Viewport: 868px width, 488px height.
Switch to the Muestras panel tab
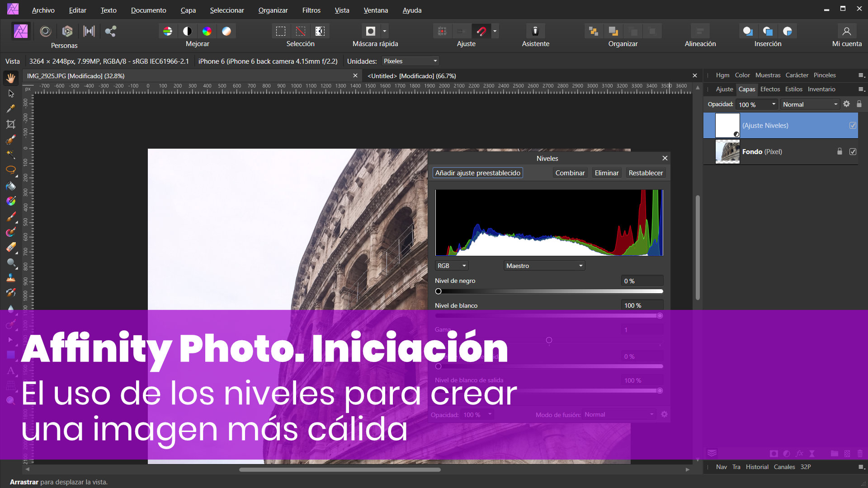[x=768, y=75]
